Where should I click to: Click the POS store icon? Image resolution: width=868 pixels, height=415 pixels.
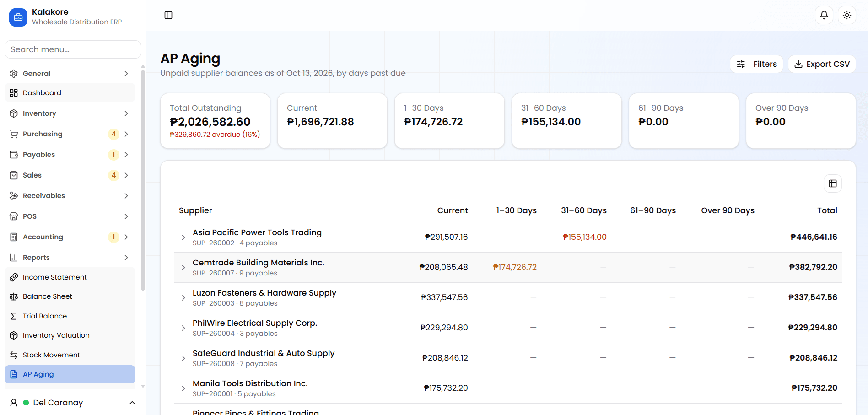tap(14, 216)
